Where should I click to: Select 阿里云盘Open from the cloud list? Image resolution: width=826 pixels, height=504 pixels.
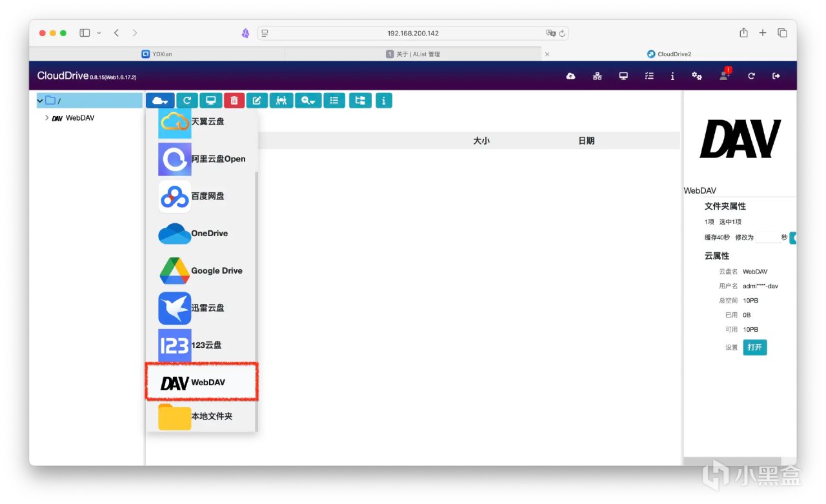pos(201,159)
